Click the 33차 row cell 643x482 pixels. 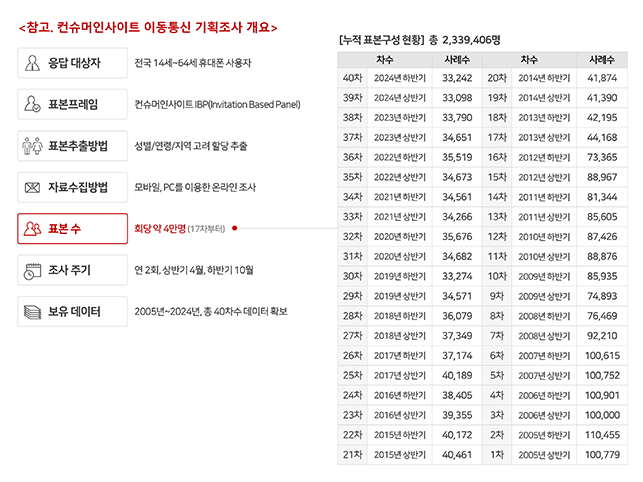click(353, 217)
